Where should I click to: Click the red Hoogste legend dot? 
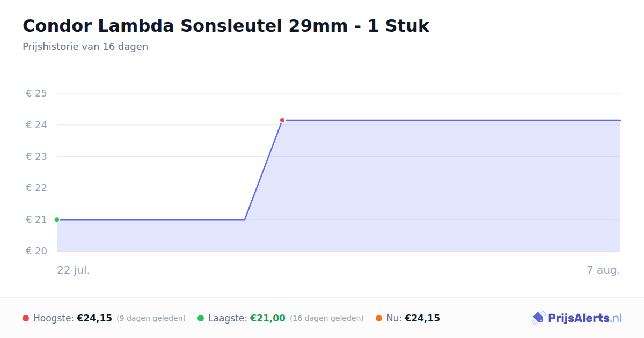26,318
